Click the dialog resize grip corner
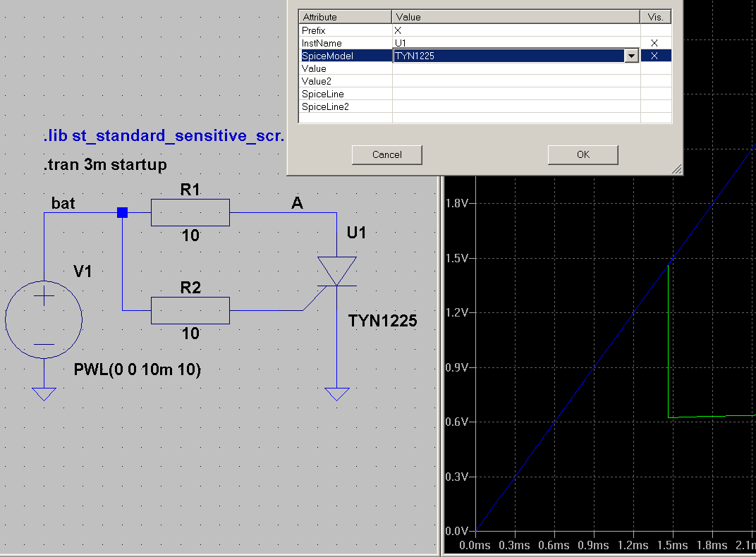Image resolution: width=756 pixels, height=557 pixels. click(x=677, y=169)
